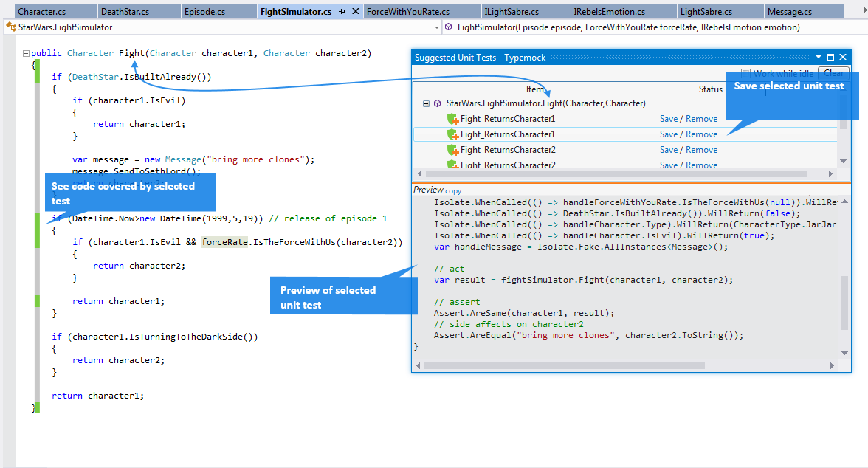The height and width of the screenshot is (468, 868).
Task: Click the purple cube icon beside FightSimulator constructor
Action: click(x=449, y=27)
